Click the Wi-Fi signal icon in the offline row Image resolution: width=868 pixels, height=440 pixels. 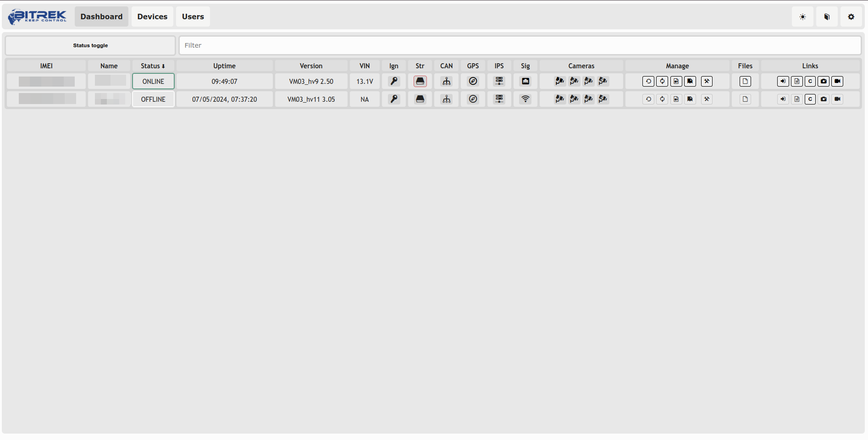[525, 99]
